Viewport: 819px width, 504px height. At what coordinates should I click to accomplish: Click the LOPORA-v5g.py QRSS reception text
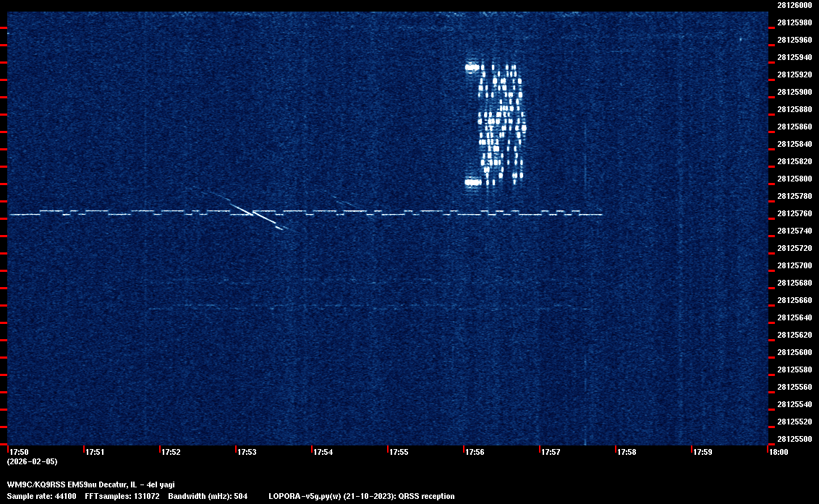[361, 496]
